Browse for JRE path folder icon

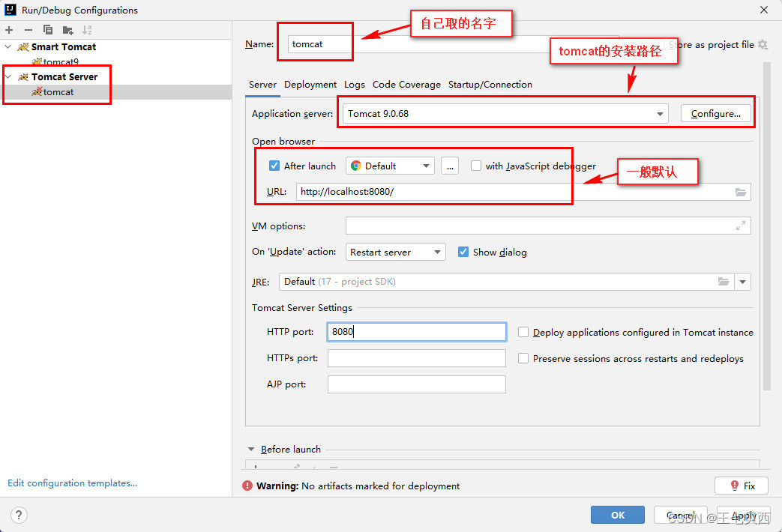(x=724, y=282)
